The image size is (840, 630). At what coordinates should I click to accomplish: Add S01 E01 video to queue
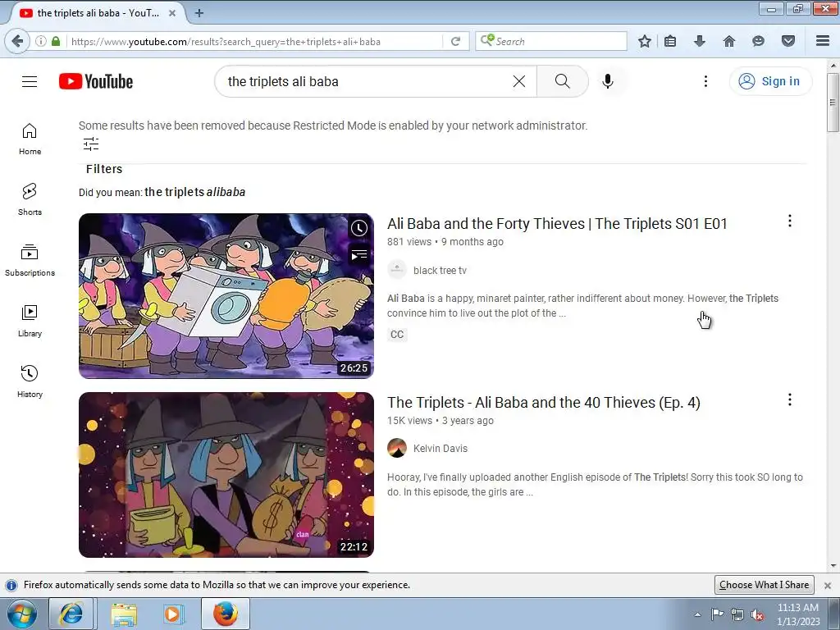(359, 255)
